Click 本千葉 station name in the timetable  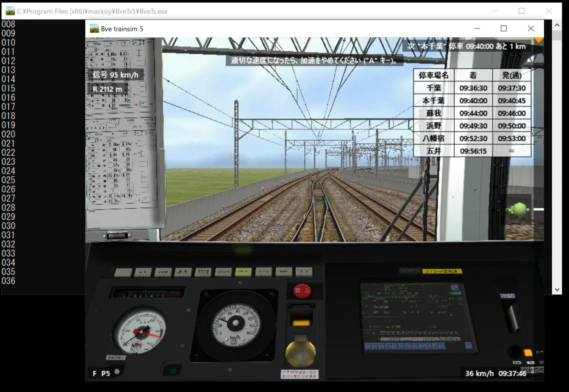click(x=434, y=101)
